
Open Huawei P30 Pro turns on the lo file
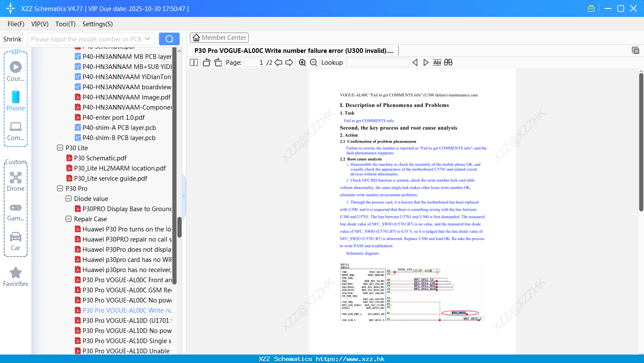click(x=123, y=229)
